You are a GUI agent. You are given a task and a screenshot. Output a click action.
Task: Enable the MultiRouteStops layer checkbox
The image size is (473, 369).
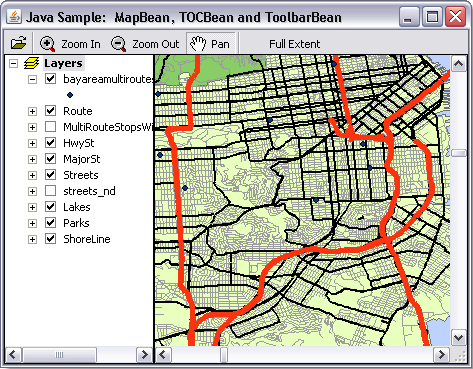pyautogui.click(x=50, y=127)
